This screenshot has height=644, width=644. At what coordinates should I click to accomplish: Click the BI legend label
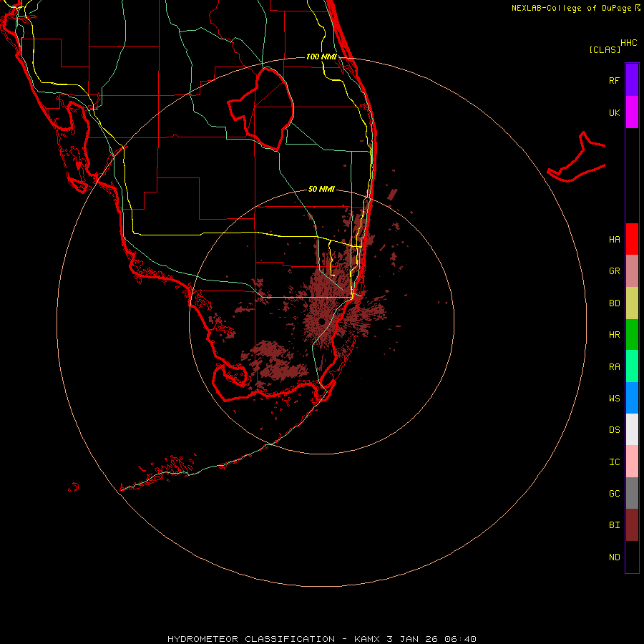point(614,525)
